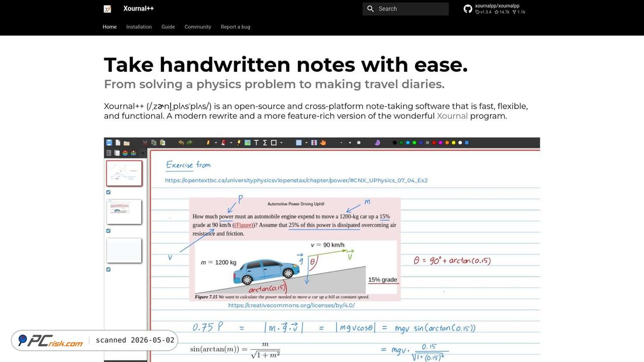Choose the black color swatch
This screenshot has height=362, width=644.
click(x=395, y=143)
